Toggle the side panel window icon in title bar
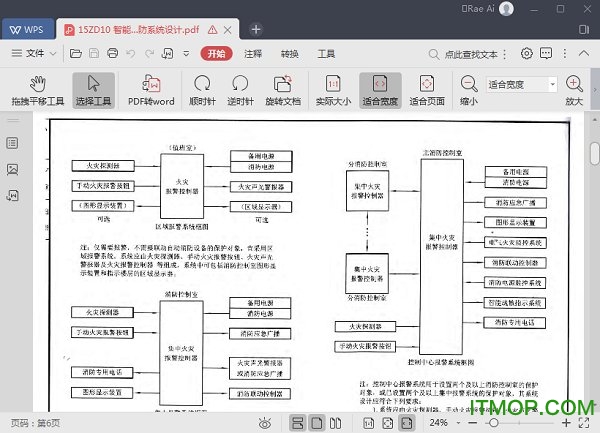600x433 pixels. 584,29
